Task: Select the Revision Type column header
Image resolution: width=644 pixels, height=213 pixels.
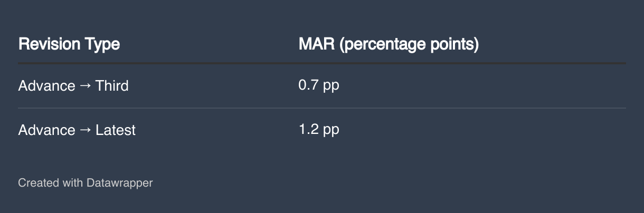Action: tap(69, 44)
